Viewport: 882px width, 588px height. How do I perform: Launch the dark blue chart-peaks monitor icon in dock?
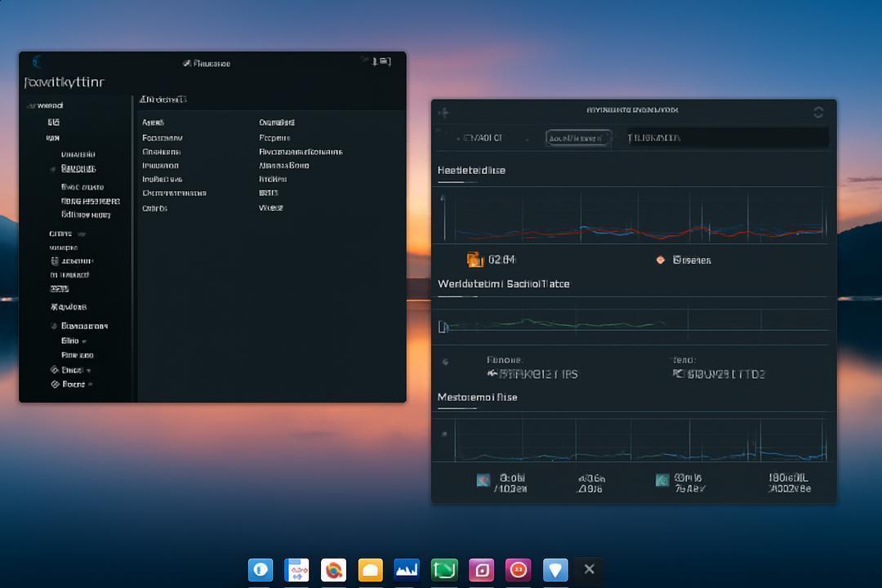click(407, 569)
